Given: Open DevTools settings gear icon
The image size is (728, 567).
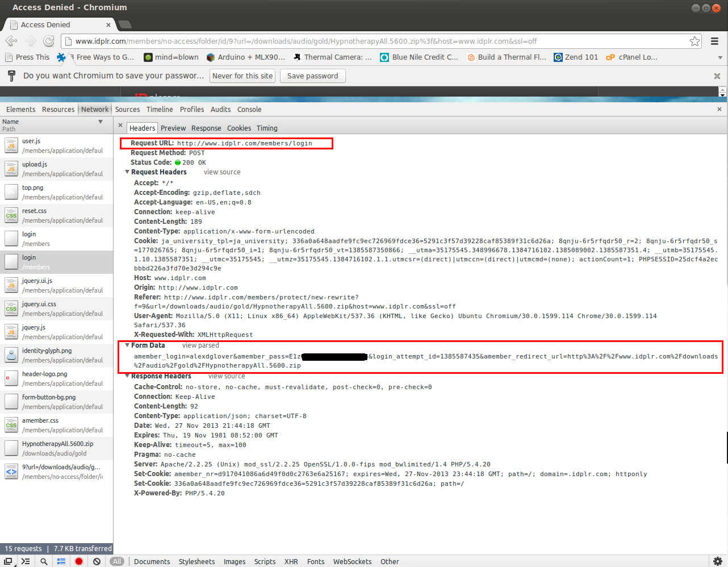Looking at the screenshot, I should (718, 561).
